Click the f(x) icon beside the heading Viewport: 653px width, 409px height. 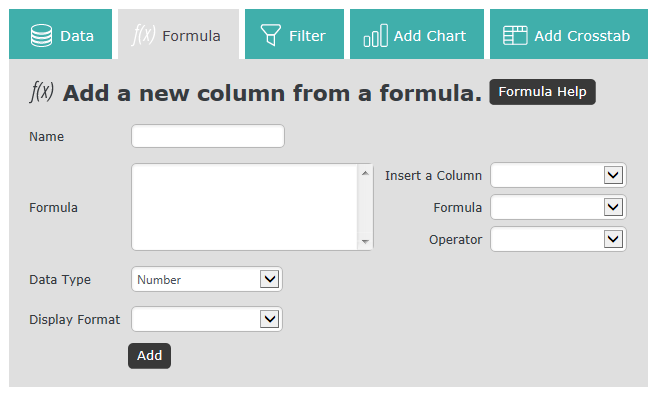[x=42, y=91]
